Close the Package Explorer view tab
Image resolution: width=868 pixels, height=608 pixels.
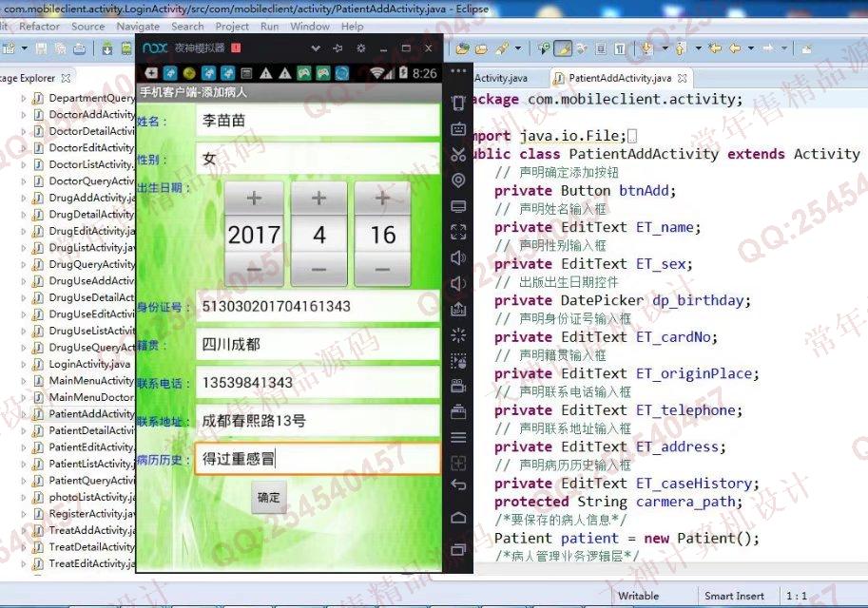[x=66, y=78]
